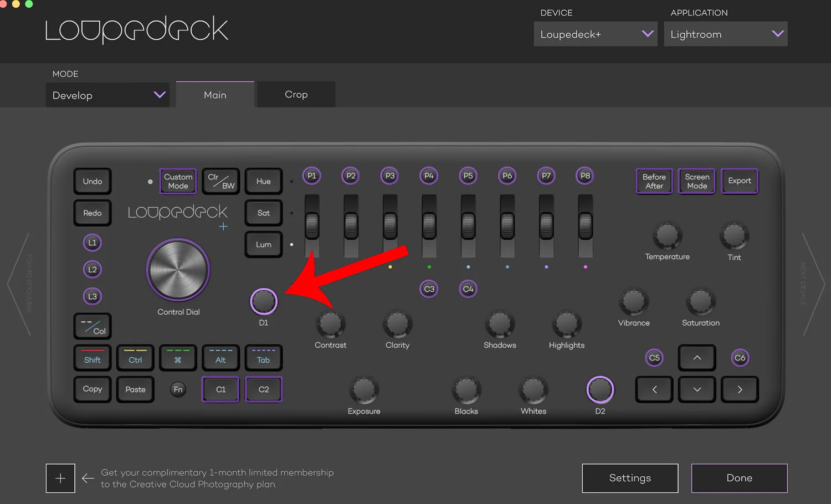
Task: Select the L1 round button
Action: click(x=93, y=243)
